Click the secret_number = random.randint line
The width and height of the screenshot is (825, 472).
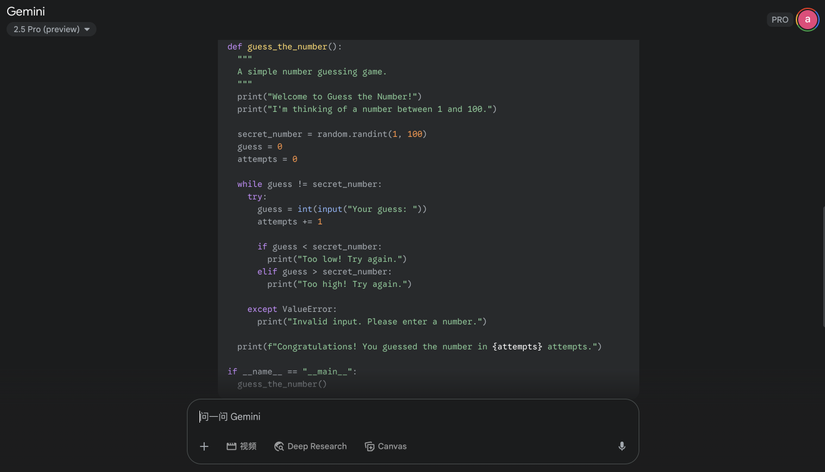coord(331,134)
